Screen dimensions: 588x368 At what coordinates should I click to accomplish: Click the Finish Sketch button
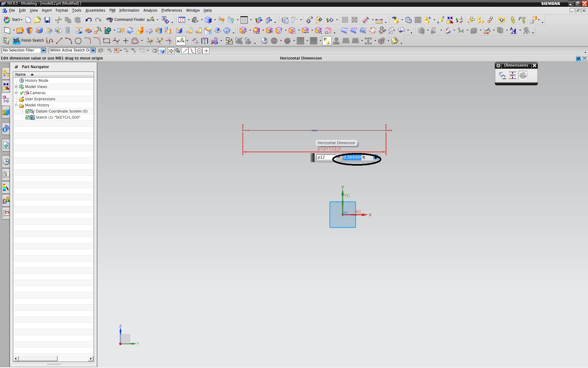(28, 40)
